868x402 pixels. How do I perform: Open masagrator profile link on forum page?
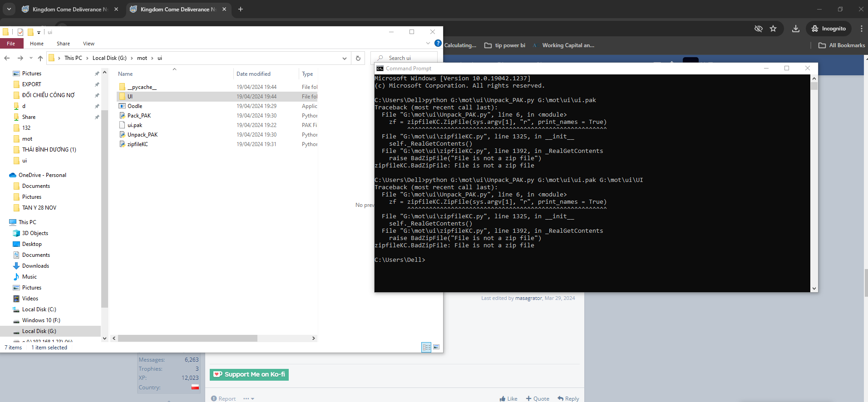coord(528,298)
